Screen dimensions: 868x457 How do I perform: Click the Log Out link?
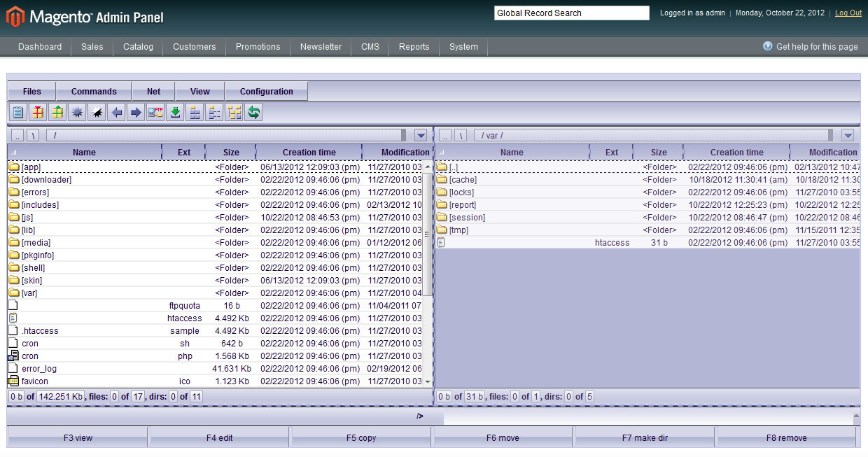point(848,13)
